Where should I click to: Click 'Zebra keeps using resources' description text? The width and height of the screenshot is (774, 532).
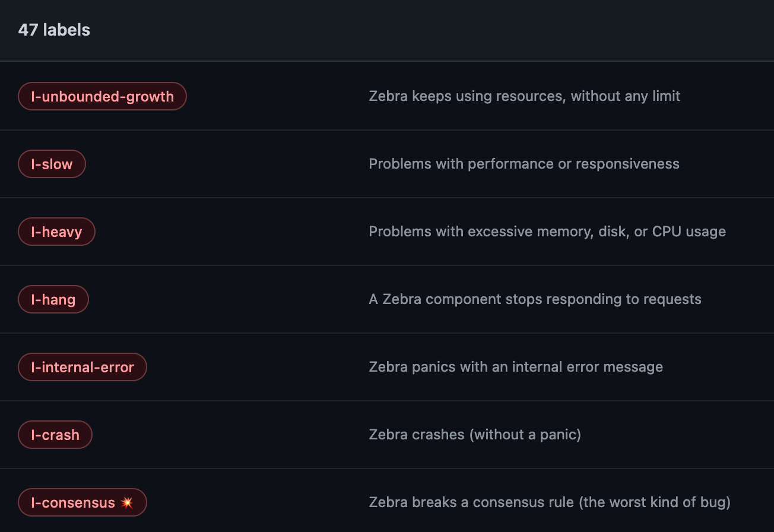click(x=466, y=96)
